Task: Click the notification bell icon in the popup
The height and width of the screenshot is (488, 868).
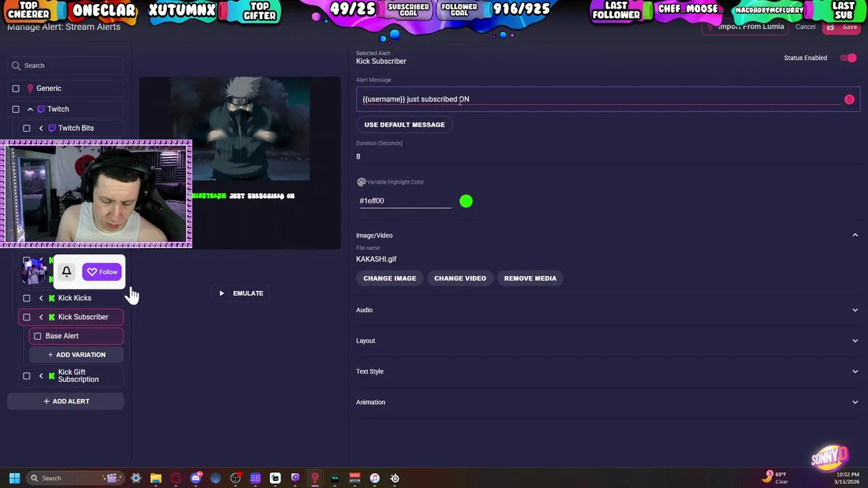Action: (66, 272)
